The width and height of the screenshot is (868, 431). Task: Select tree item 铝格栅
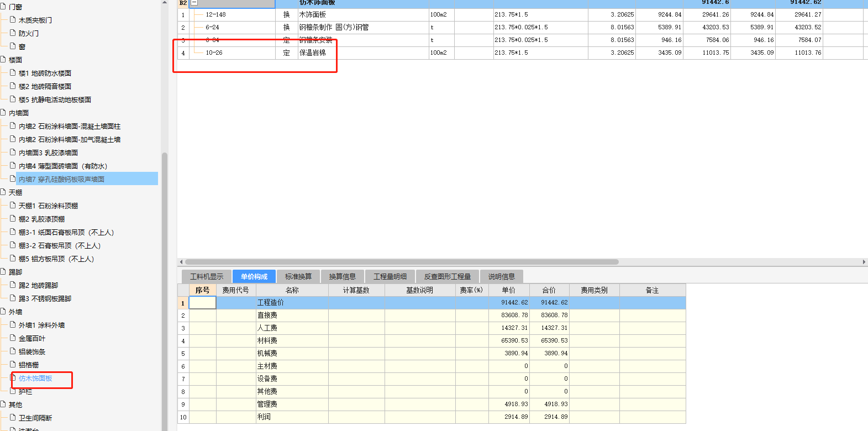(x=29, y=365)
